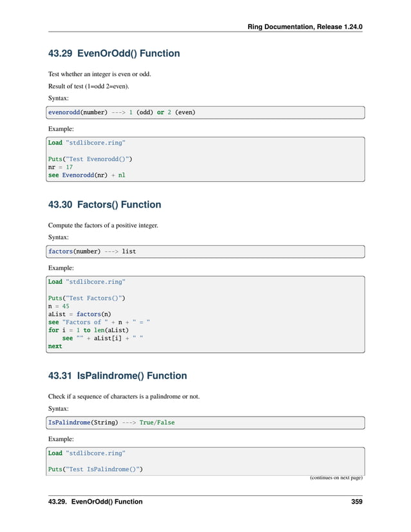Click the Ring Documentation release header
The width and height of the screenshot is (411, 532).
click(x=305, y=27)
